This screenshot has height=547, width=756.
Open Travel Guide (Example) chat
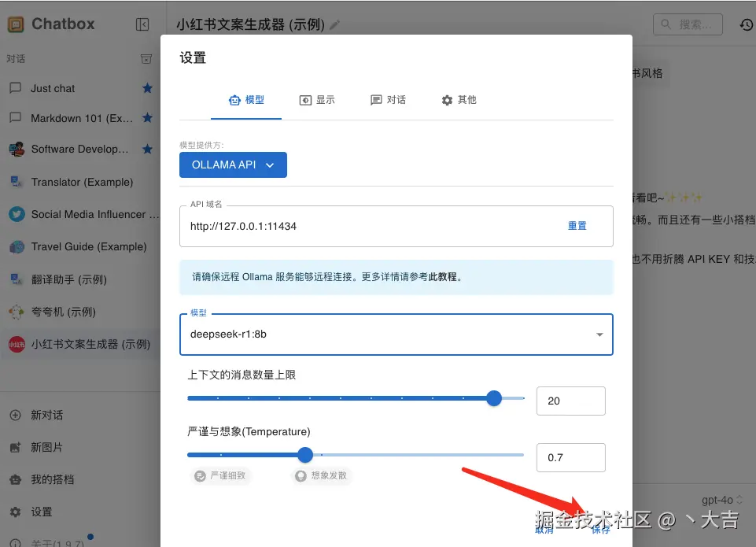tap(80, 246)
